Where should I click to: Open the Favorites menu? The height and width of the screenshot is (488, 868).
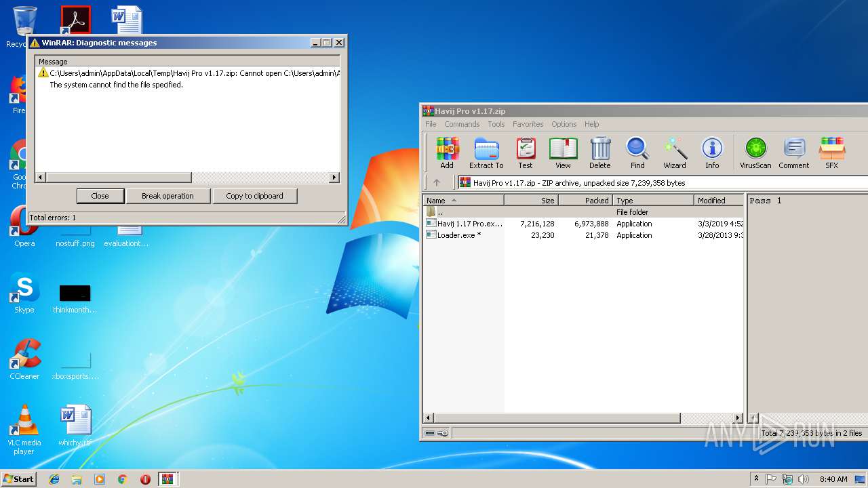point(528,124)
